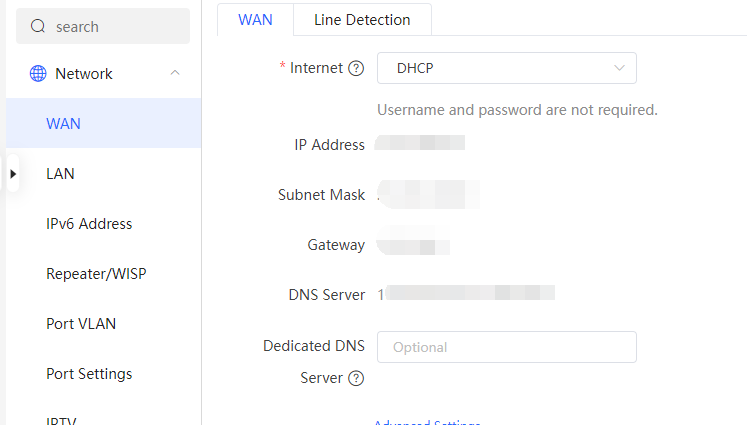Click the DHCP dropdown arrow
The image size is (747, 425).
619,68
